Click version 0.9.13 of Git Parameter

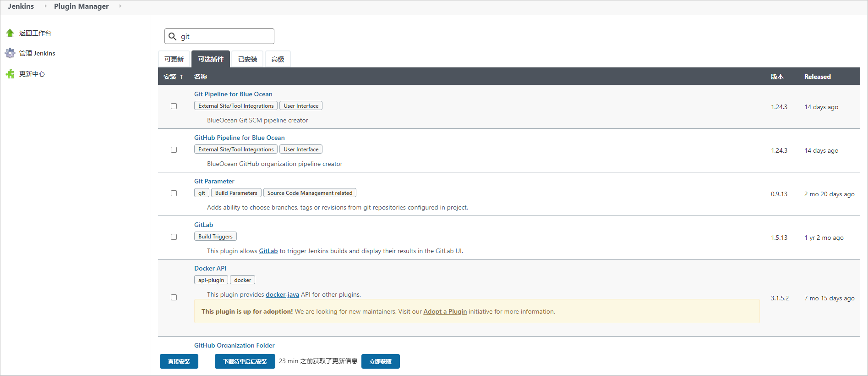779,194
